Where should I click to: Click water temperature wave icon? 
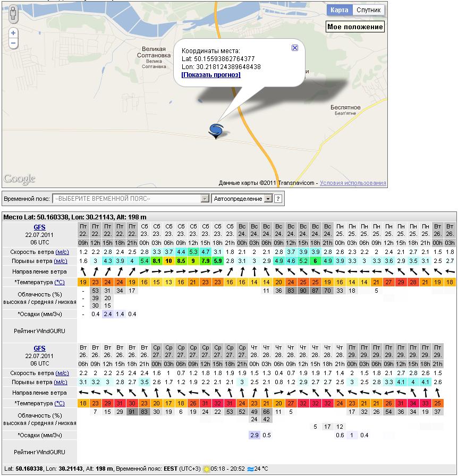250,469
